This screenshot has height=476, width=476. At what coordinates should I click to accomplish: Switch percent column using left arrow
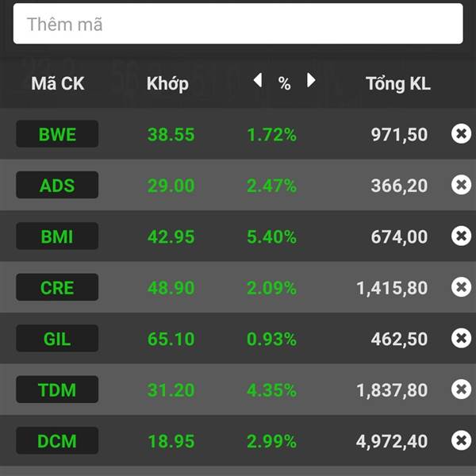[258, 80]
